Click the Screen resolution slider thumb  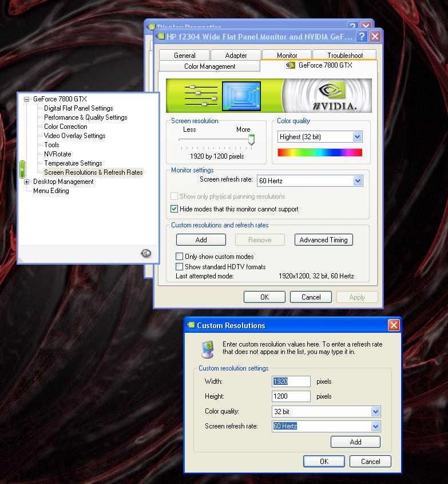pyautogui.click(x=251, y=140)
